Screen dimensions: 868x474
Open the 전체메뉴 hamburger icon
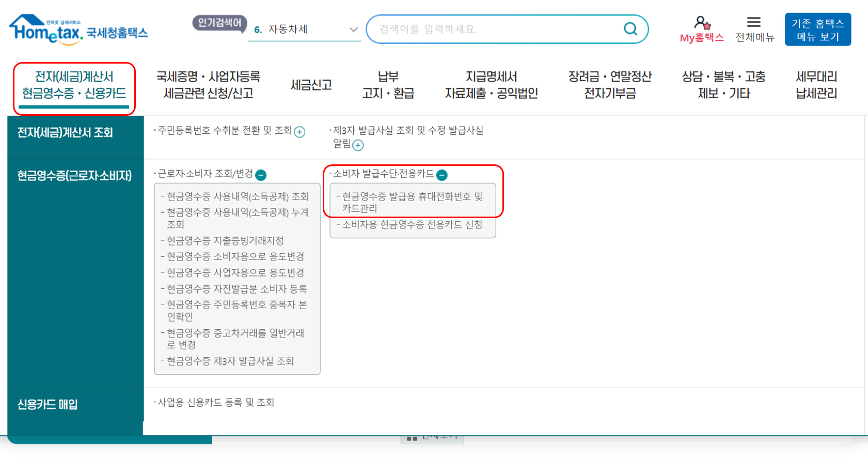click(754, 22)
